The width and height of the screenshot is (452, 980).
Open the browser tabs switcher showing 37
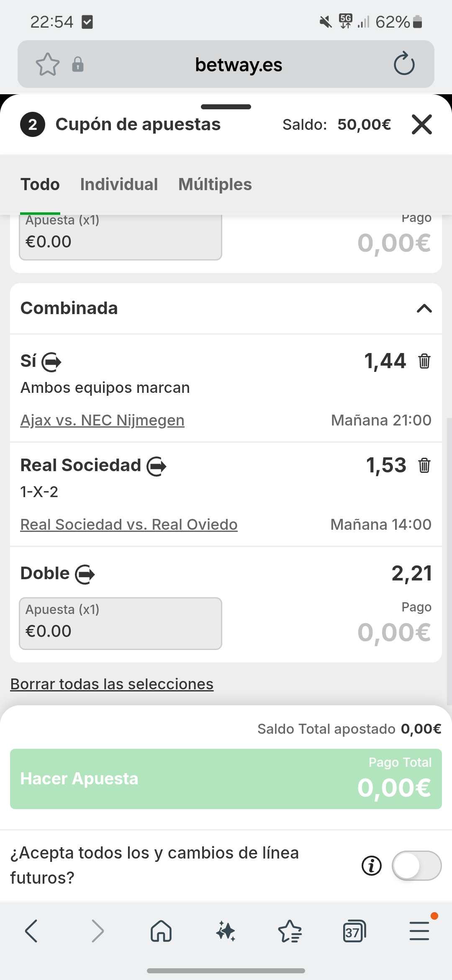[x=354, y=931]
